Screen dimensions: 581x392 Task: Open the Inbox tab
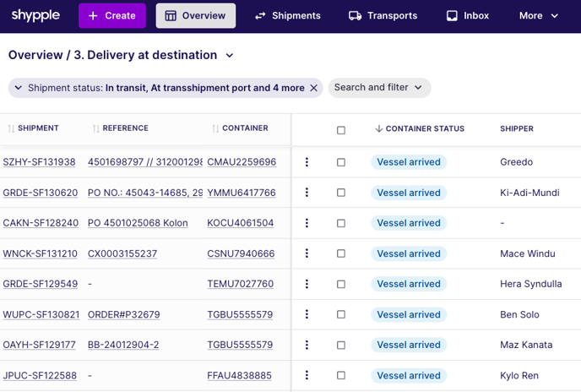coord(468,15)
